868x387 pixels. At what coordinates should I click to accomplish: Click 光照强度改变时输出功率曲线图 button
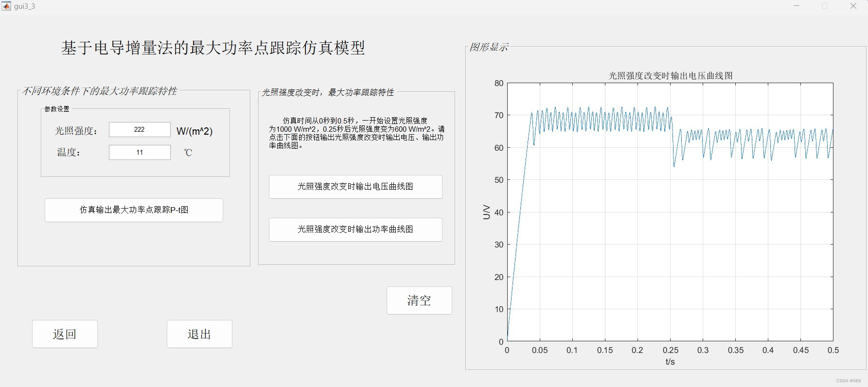[x=355, y=229]
